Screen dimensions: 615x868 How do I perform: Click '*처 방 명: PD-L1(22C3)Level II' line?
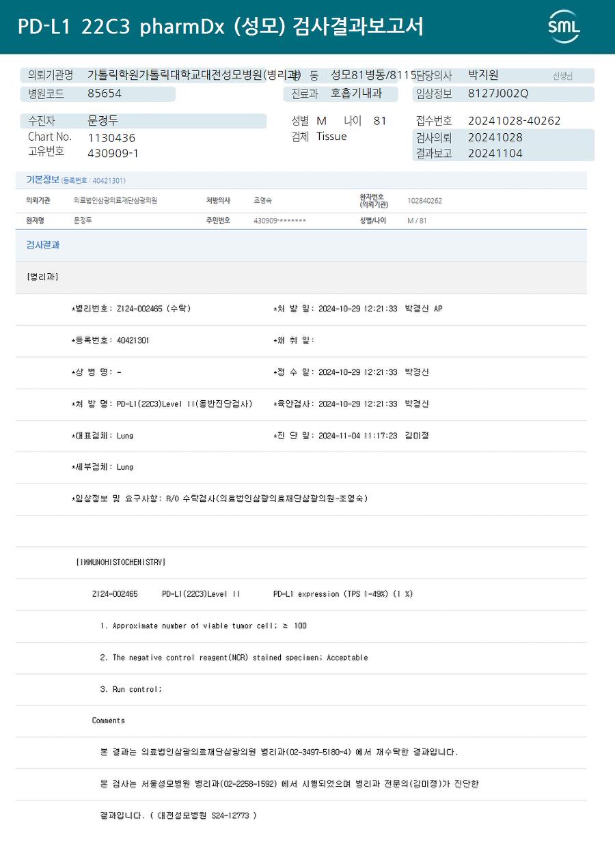(x=161, y=404)
